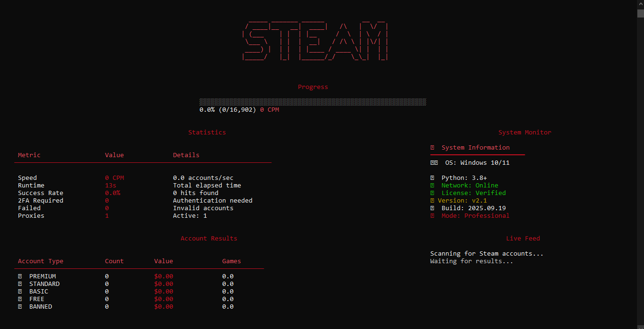Click the green icon beside Network: Online
The image size is (644, 329).
[x=432, y=186]
